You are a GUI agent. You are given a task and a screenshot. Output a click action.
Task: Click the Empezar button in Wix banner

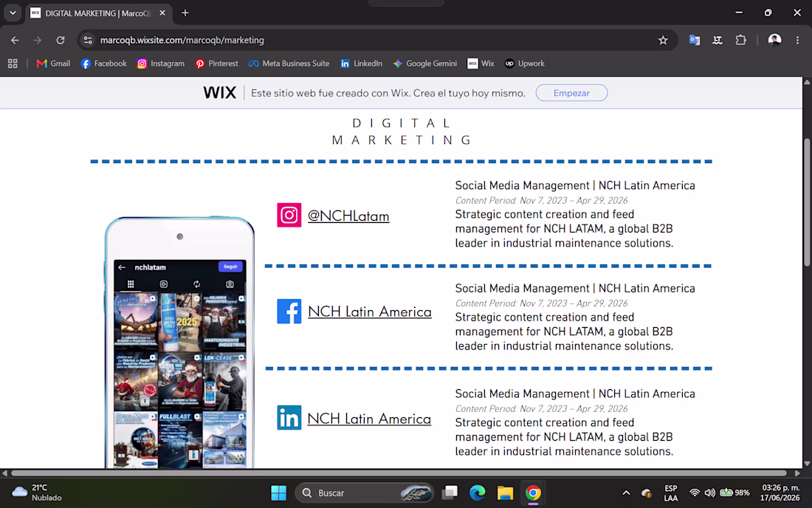coord(571,93)
